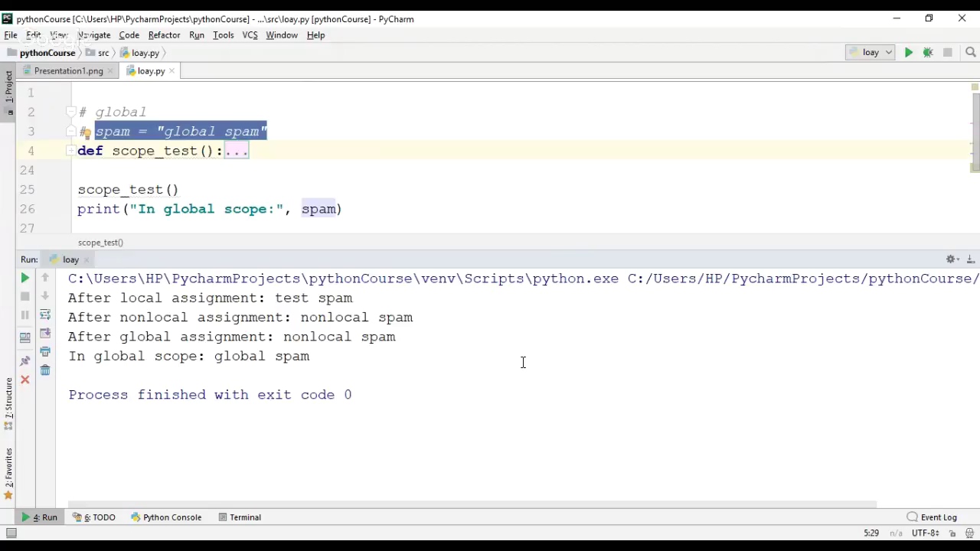Open the Terminal tool window
Image resolution: width=980 pixels, height=551 pixels.
pos(240,517)
